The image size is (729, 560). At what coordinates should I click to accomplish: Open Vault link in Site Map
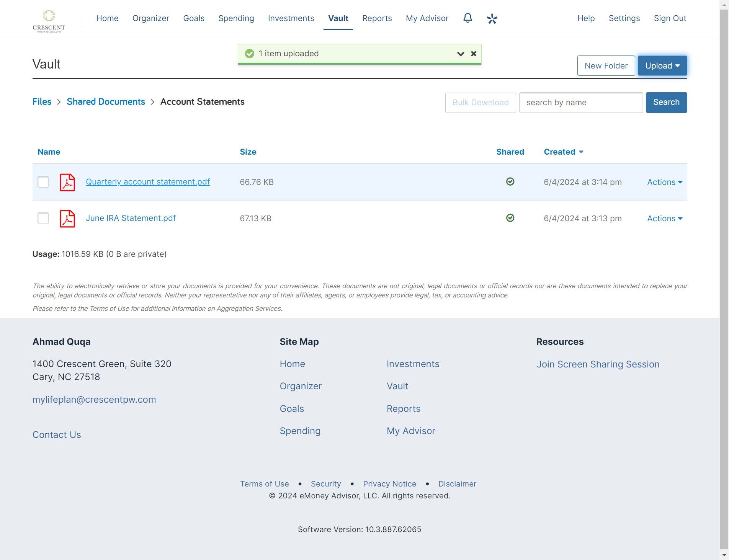[x=397, y=386]
